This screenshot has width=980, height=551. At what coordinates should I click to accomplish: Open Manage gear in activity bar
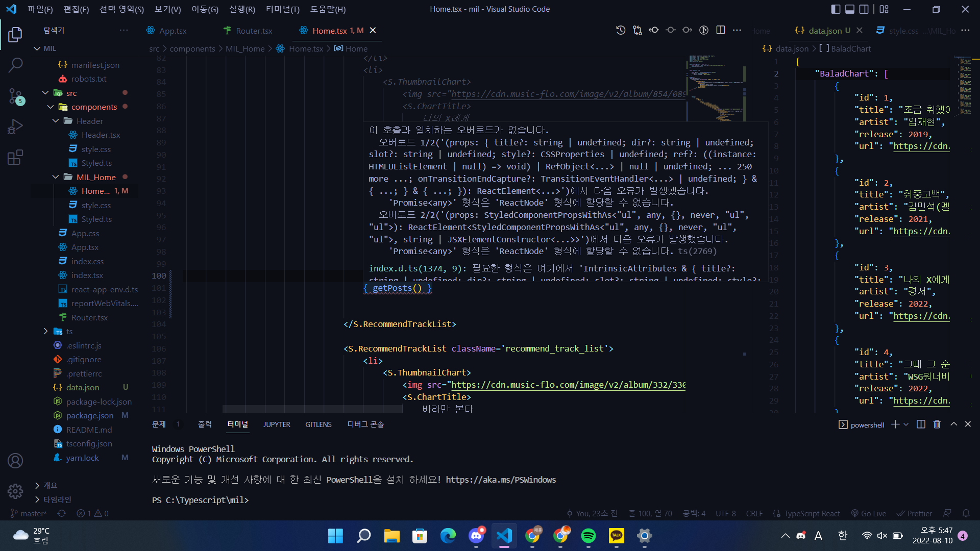coord(15,491)
